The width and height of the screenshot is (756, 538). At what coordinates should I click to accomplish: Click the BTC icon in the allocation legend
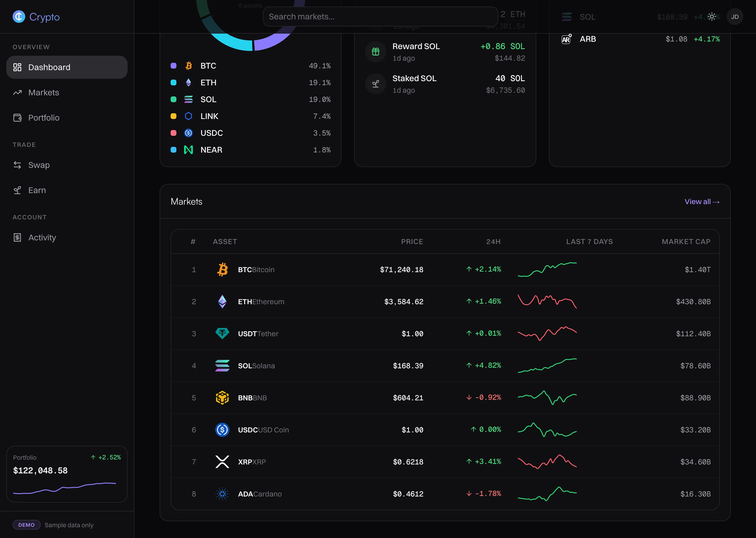tap(188, 66)
